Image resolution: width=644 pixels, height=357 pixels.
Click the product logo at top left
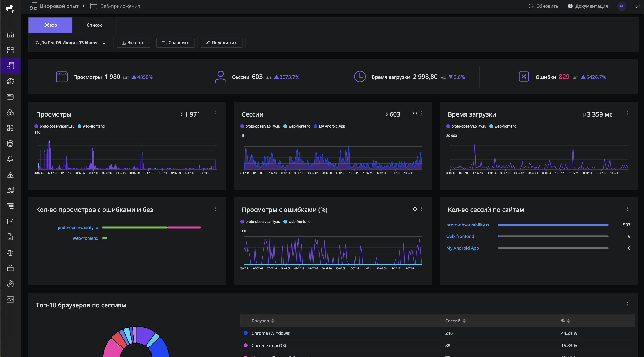pos(10,9)
